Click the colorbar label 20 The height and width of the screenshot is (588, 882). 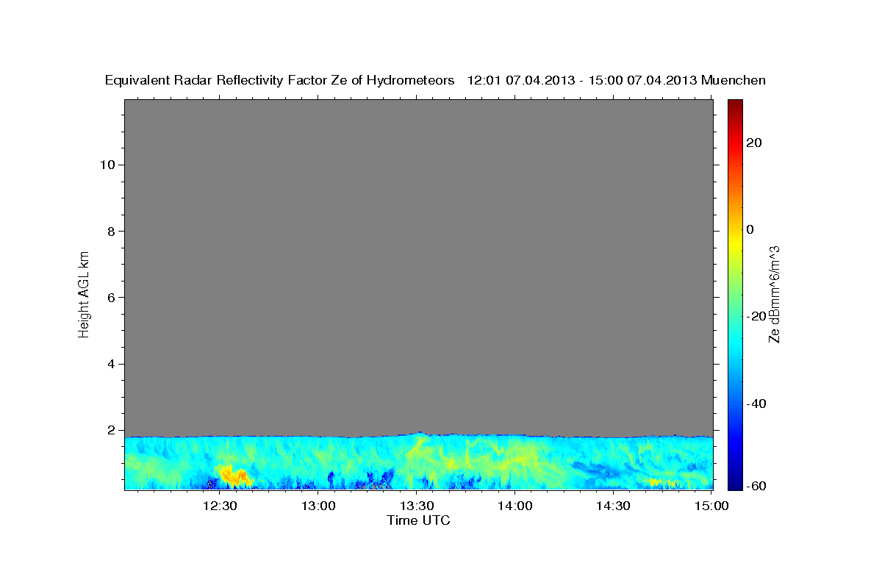pyautogui.click(x=753, y=142)
